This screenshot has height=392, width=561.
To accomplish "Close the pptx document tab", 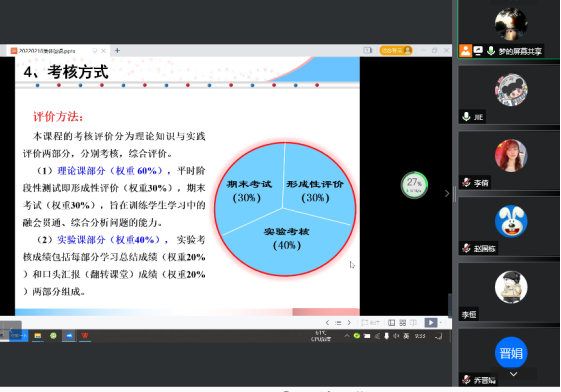I will (103, 51).
